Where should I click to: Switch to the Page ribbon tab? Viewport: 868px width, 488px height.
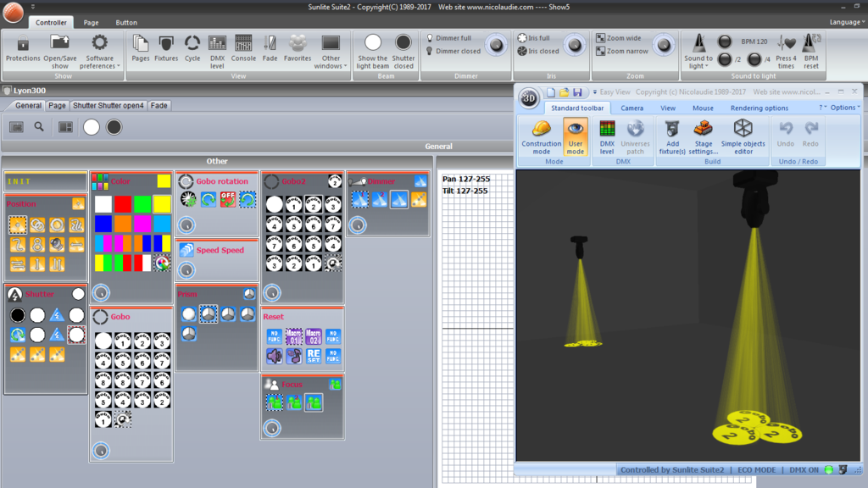[x=91, y=23]
